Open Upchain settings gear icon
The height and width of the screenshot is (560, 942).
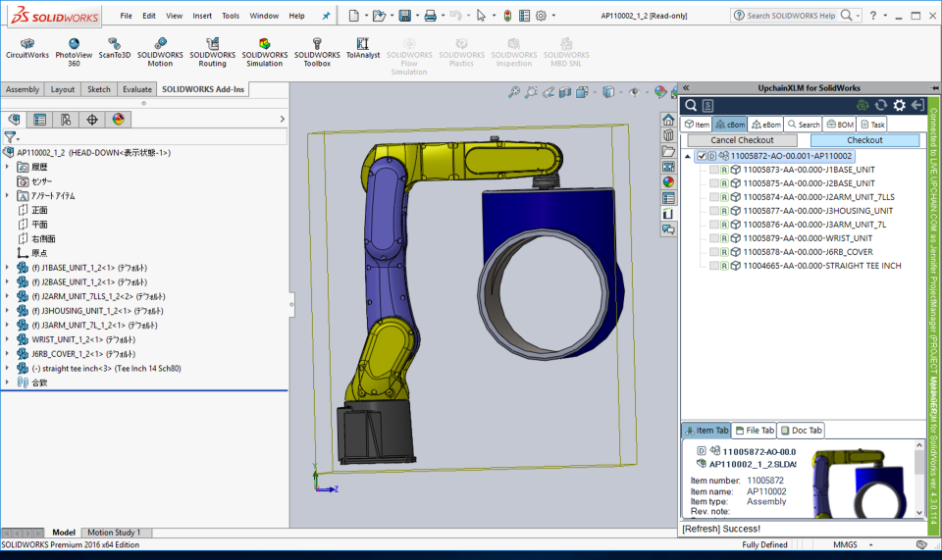[x=899, y=105]
